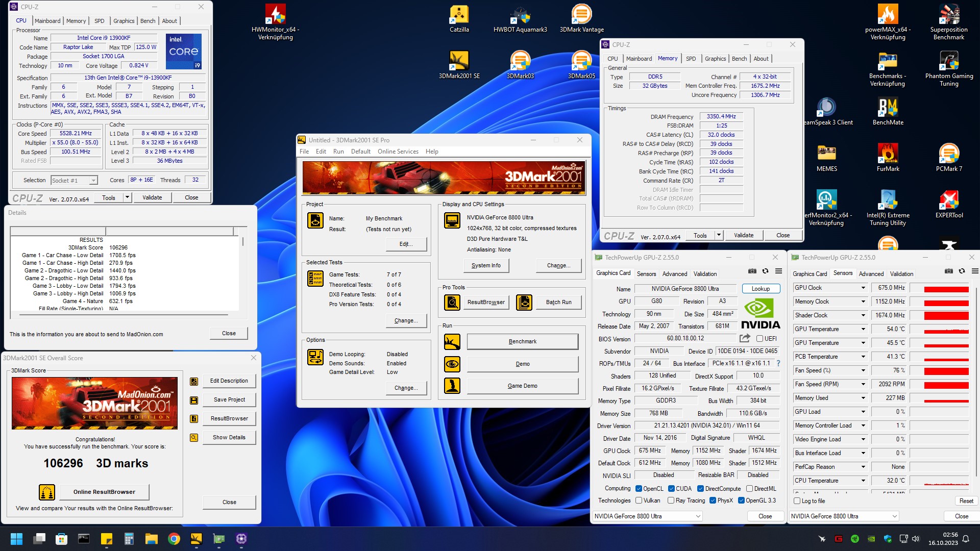
Task: Toggle the Ray Tracing checkbox
Action: click(x=671, y=500)
